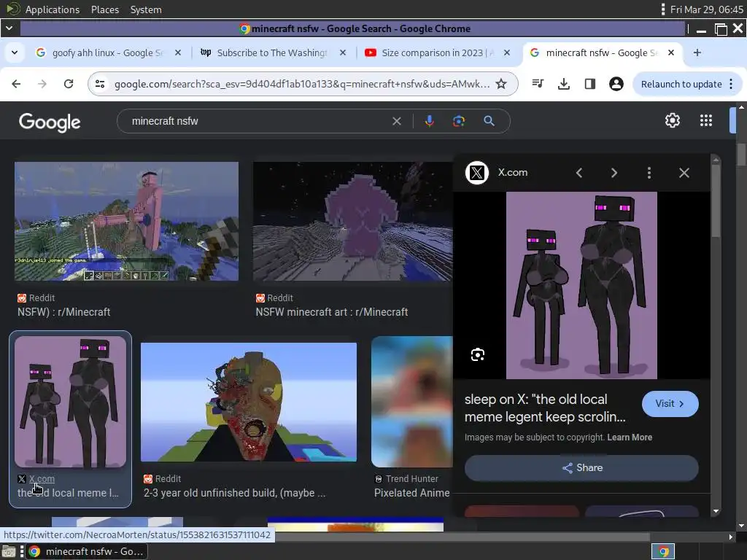747x560 pixels.
Task: Click the browser forward arrow
Action: tap(42, 85)
